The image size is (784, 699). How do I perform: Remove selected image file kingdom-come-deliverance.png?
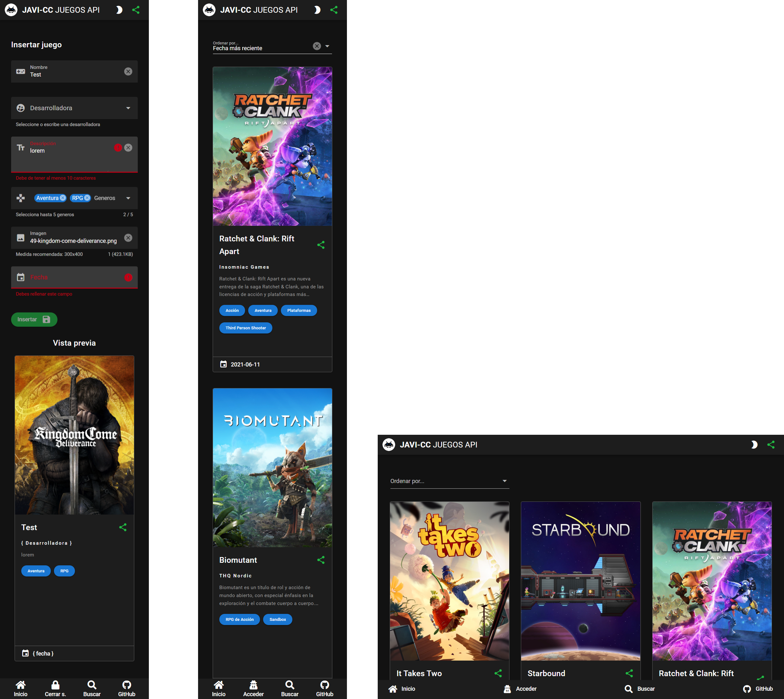128,238
